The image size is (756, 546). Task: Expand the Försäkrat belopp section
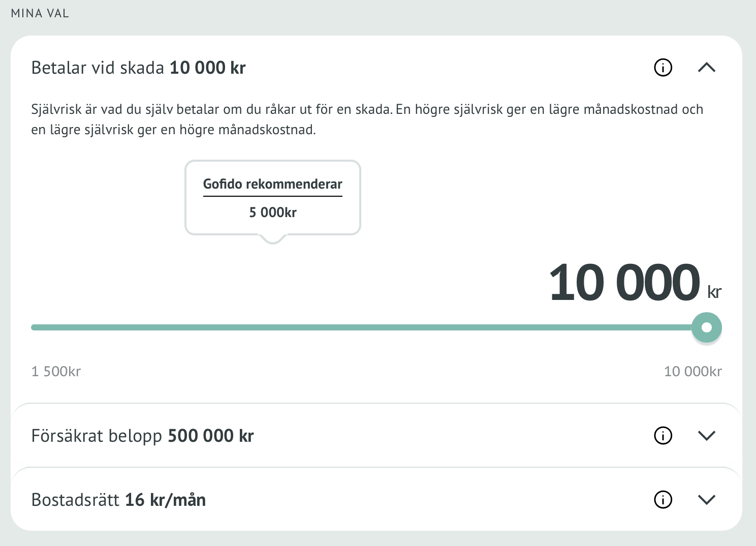point(706,436)
